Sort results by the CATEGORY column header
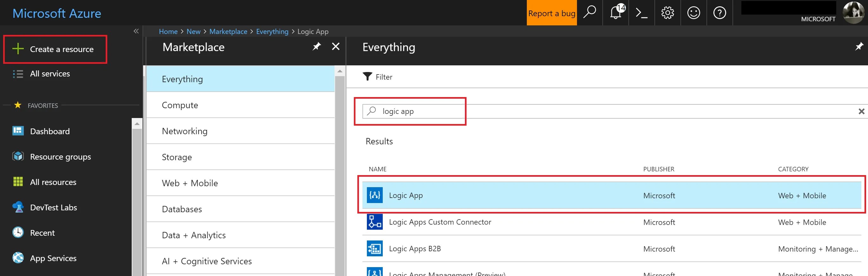This screenshot has height=276, width=868. (793, 169)
